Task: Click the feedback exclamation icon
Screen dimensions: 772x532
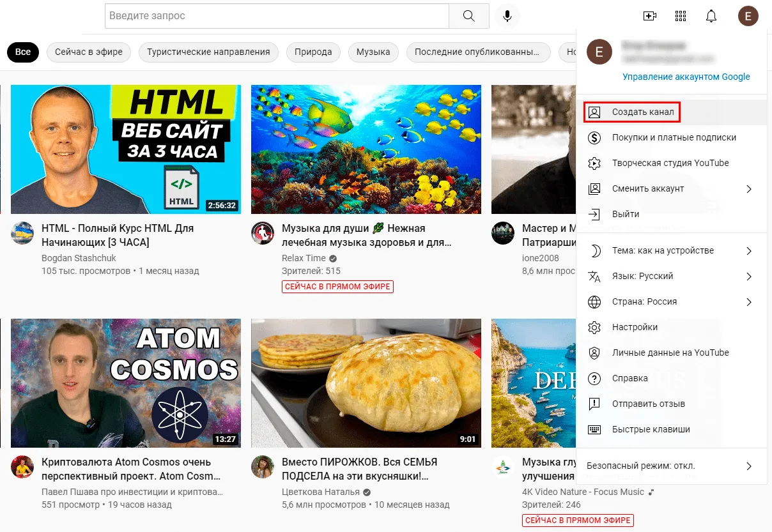Action: click(x=594, y=404)
